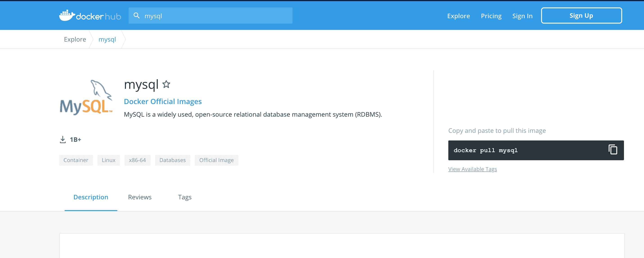Go to Explore breadcrumb
Image resolution: width=644 pixels, height=258 pixels.
[x=75, y=39]
